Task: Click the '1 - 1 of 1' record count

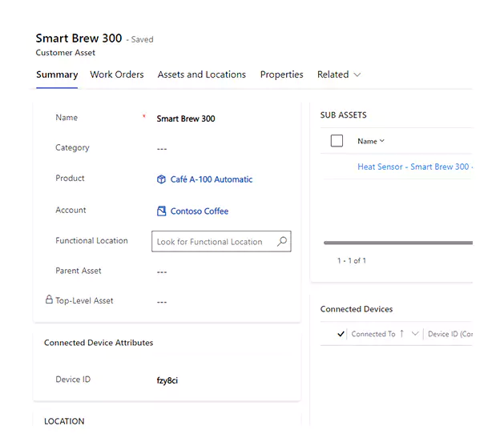Action: [x=352, y=260]
